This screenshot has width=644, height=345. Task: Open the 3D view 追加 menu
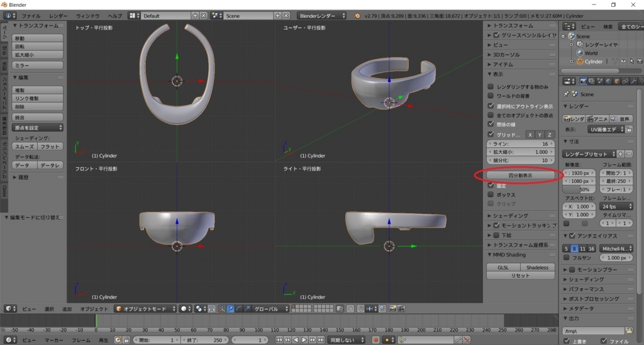click(x=67, y=309)
